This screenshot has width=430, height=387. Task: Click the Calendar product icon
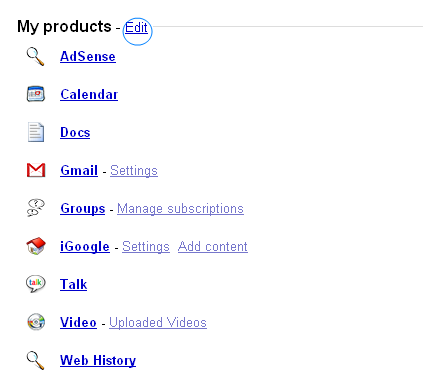(x=36, y=94)
